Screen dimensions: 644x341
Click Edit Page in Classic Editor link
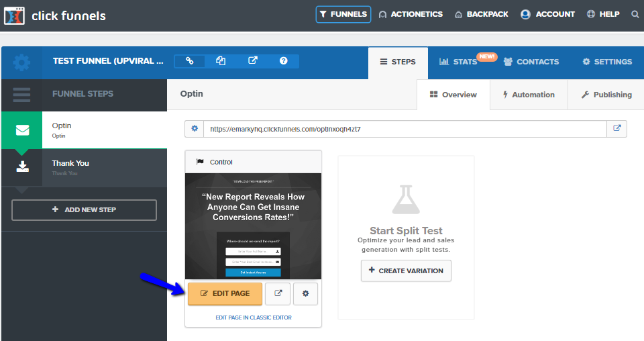pyautogui.click(x=254, y=318)
